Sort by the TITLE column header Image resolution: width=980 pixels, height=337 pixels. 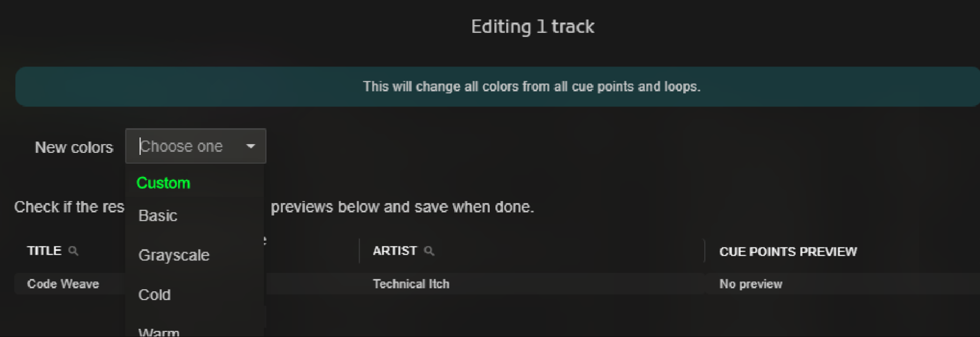click(x=44, y=251)
